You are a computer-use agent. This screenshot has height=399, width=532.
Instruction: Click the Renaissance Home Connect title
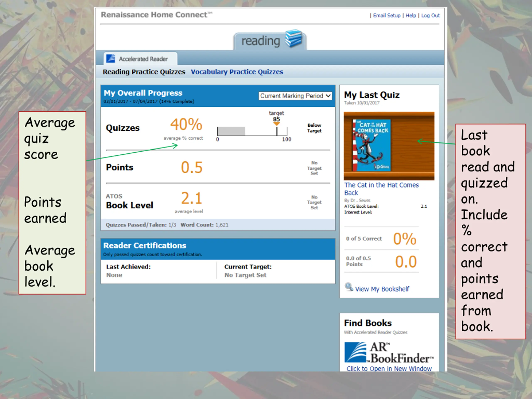coord(156,15)
